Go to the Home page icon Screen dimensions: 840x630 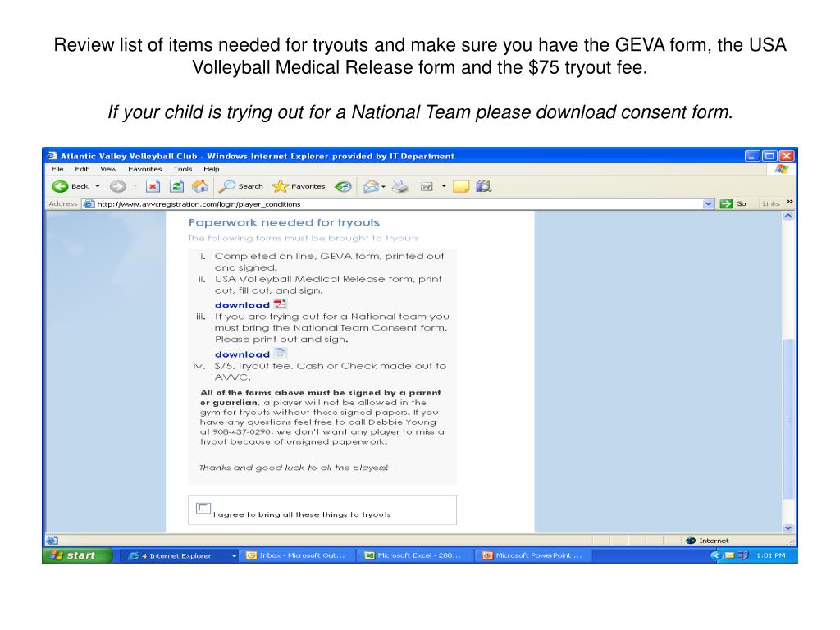click(200, 186)
